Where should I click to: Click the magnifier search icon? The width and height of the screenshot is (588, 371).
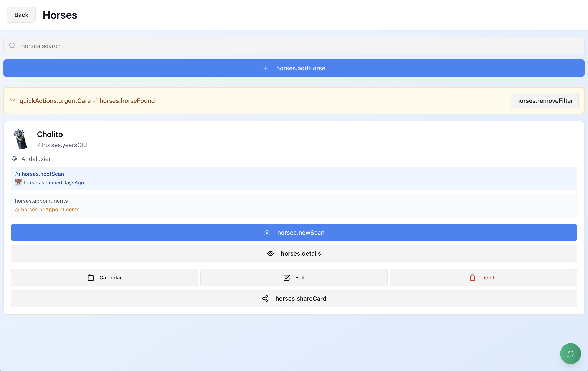12,46
